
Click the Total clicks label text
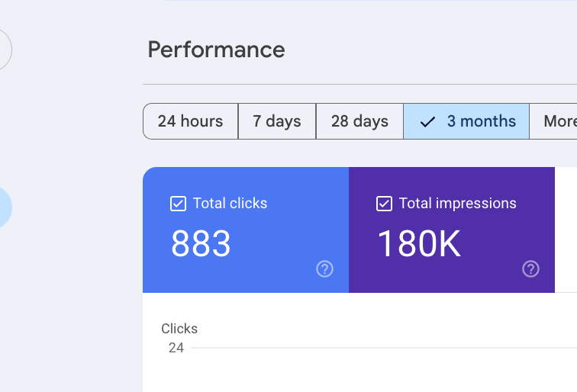tap(230, 204)
